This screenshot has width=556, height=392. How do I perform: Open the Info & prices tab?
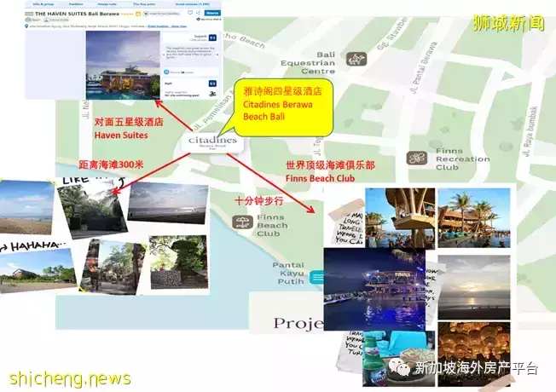pos(43,4)
